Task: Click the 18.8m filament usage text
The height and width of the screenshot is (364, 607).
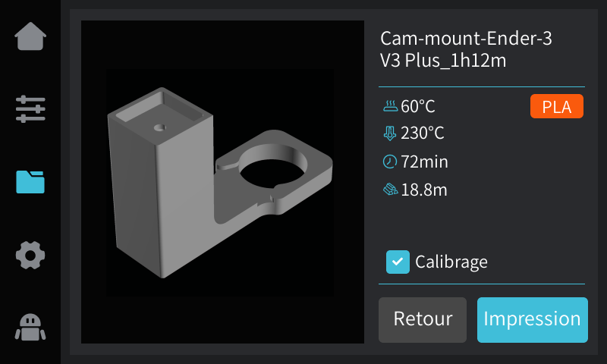Action: (x=424, y=190)
